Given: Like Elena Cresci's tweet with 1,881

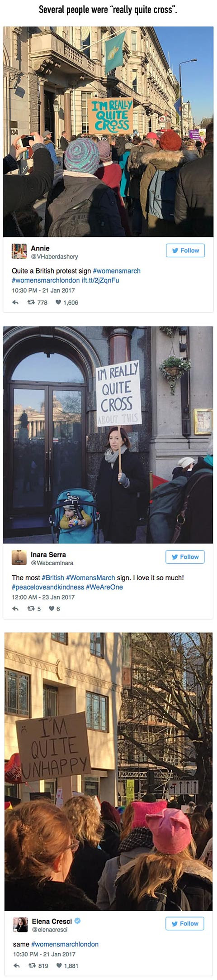Looking at the screenshot, I should tap(67, 966).
